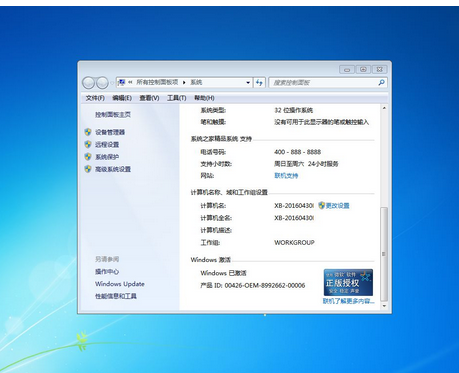
Task: Click the 没有可用于此显示器的笔或触控输入 text
Action: pos(322,122)
